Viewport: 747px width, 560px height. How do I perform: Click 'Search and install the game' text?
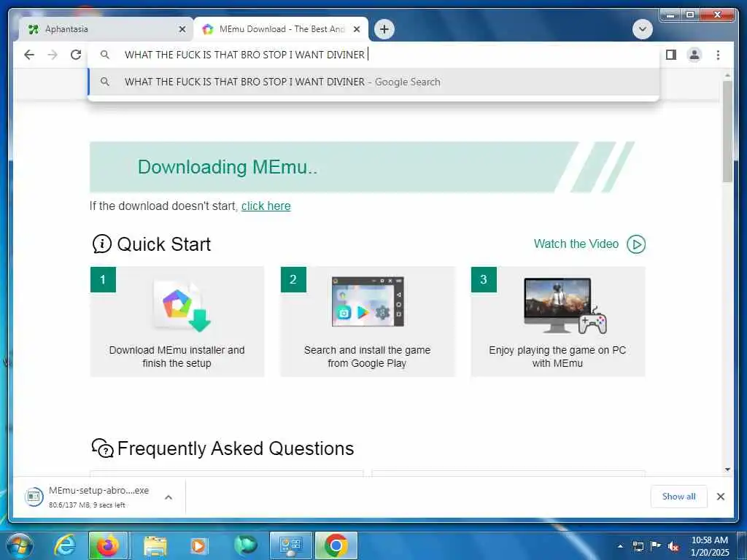367,351
